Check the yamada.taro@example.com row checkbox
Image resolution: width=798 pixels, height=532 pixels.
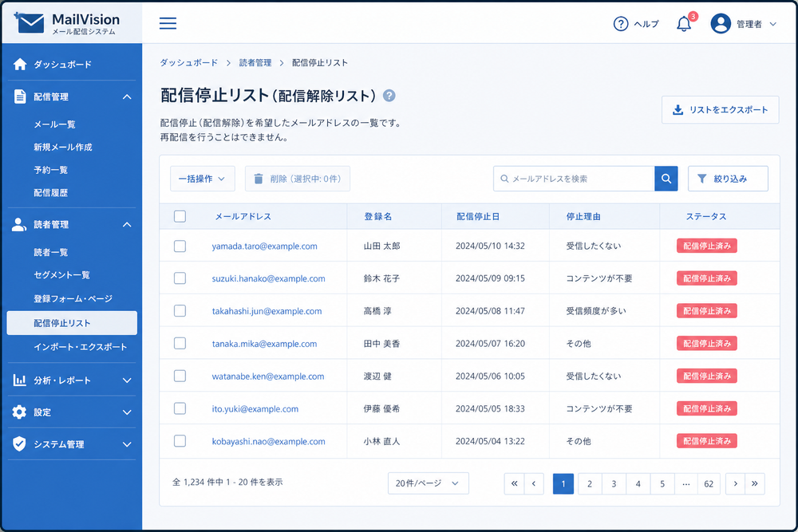click(180, 246)
